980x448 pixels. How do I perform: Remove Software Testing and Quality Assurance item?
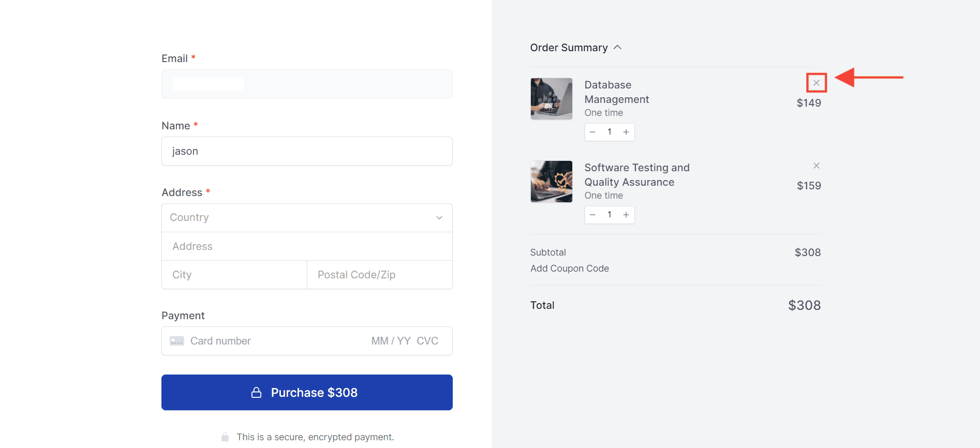(816, 166)
